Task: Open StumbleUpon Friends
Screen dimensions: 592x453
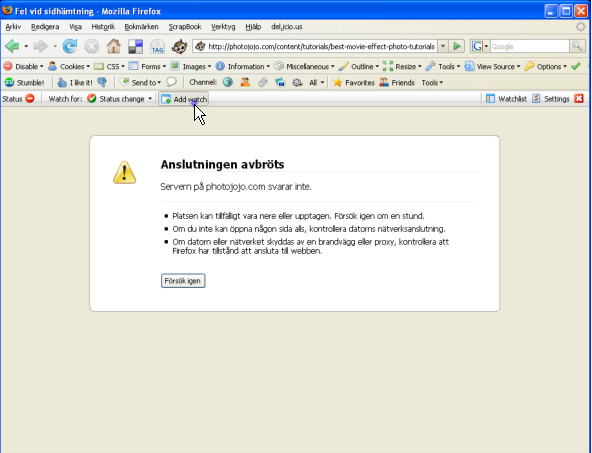Action: tap(397, 82)
